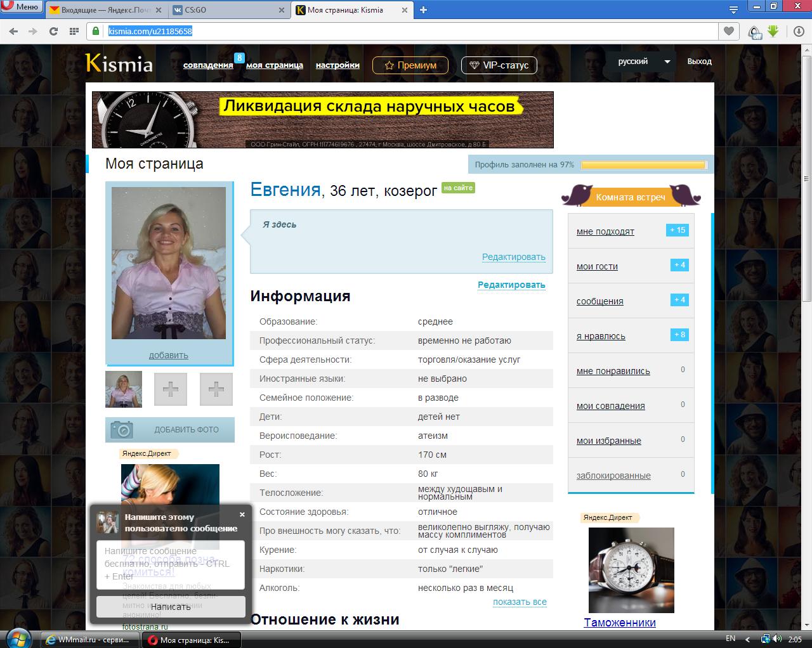Click the first empty photo plus slot
This screenshot has height=648, width=812.
[171, 389]
